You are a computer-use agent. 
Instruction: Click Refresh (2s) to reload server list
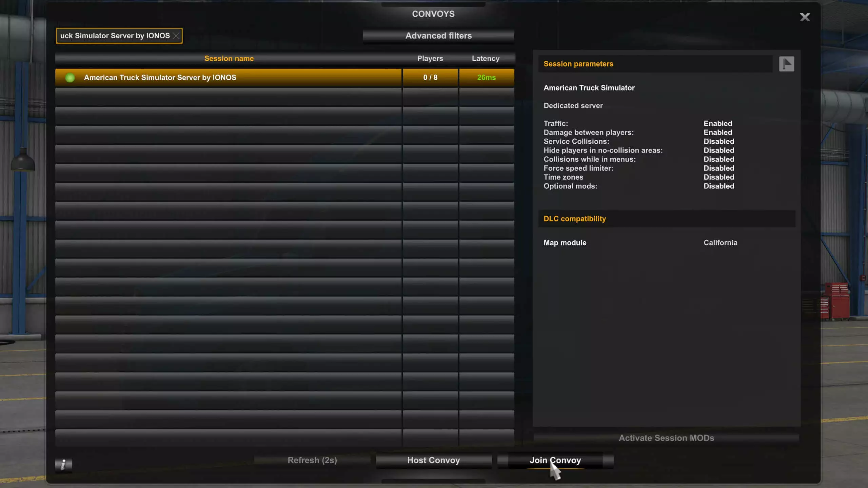[312, 460]
